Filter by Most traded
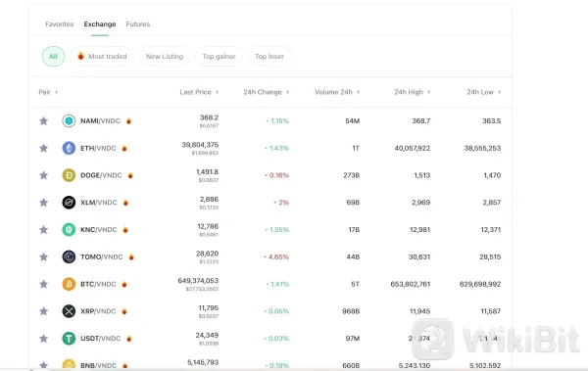 pyautogui.click(x=102, y=56)
